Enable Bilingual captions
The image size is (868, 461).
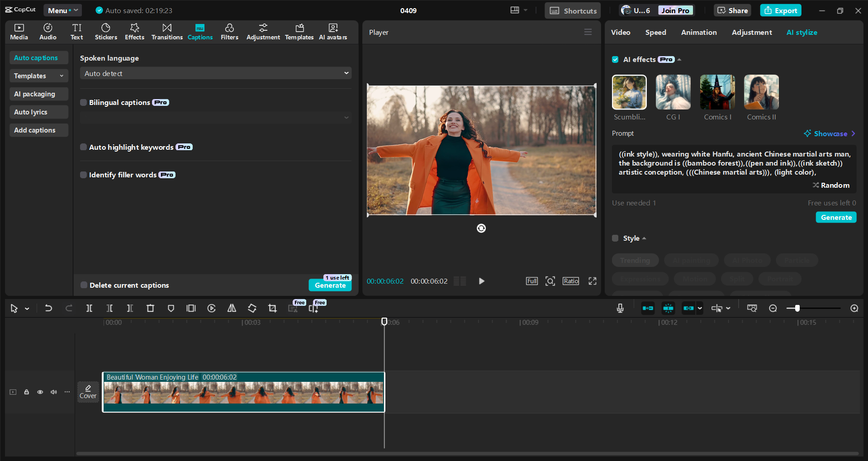coord(83,102)
